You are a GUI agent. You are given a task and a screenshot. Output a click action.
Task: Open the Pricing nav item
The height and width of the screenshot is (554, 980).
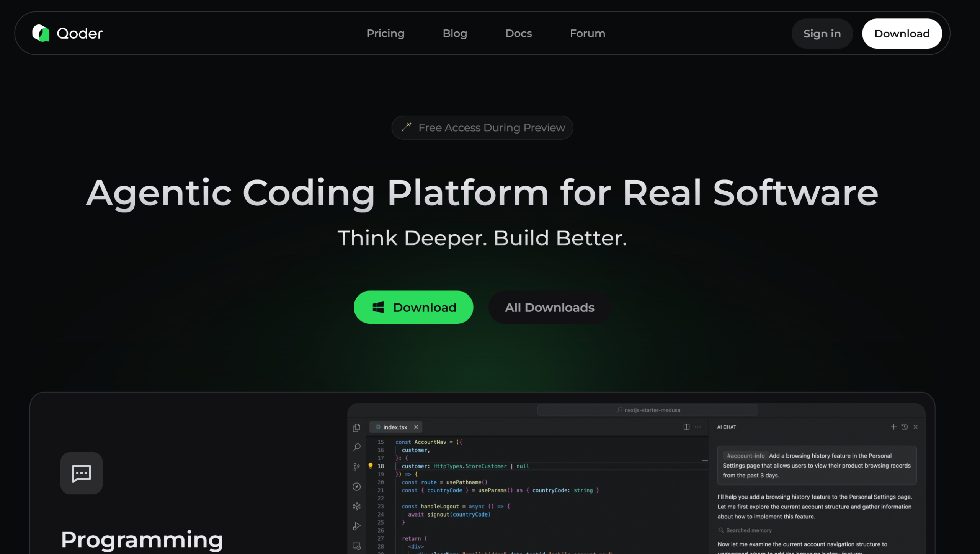point(385,33)
